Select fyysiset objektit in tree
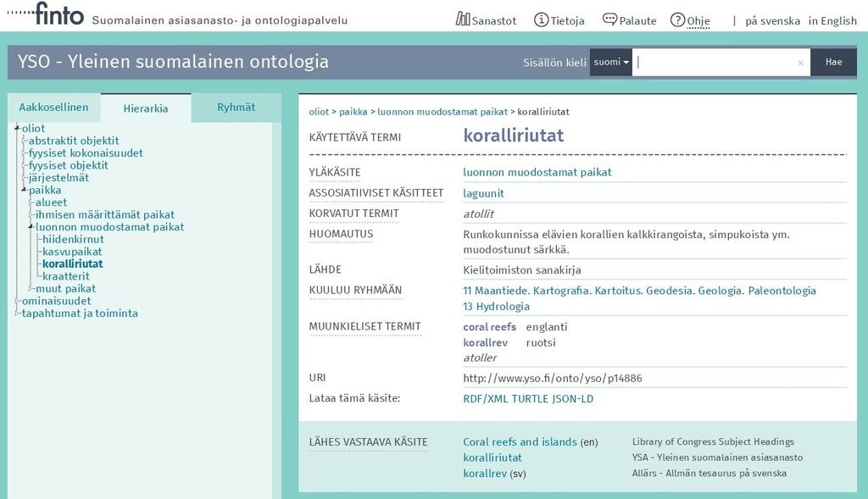The width and height of the screenshot is (868, 499). (x=69, y=165)
